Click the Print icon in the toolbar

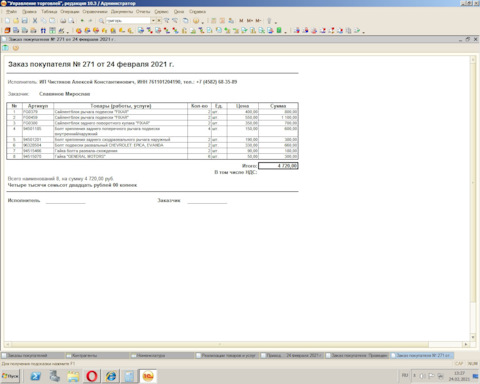63,21
